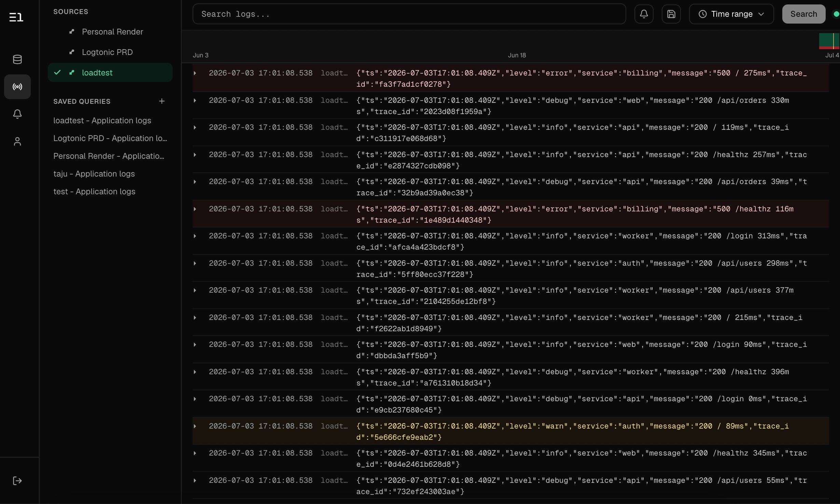
Task: Click the plug icon next to Personal Render
Action: click(x=72, y=31)
